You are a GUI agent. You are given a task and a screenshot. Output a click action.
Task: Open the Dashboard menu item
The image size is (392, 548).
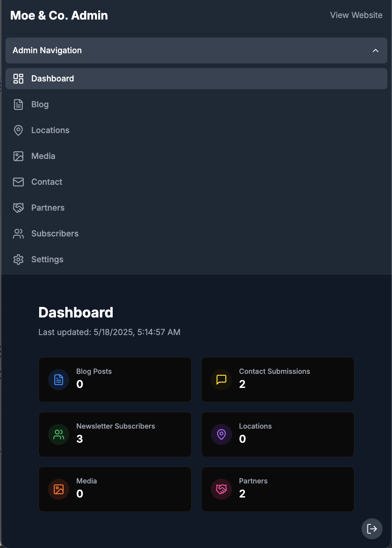point(196,79)
